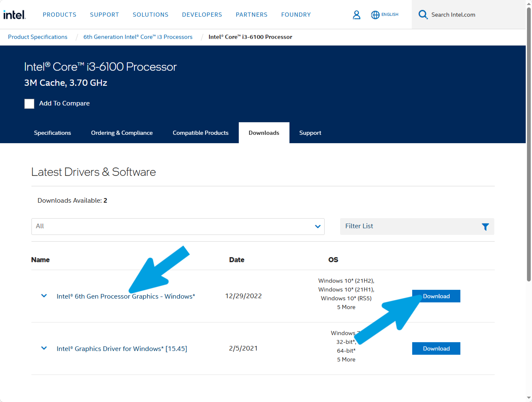
Task: Switch to the Support tab
Action: (310, 133)
